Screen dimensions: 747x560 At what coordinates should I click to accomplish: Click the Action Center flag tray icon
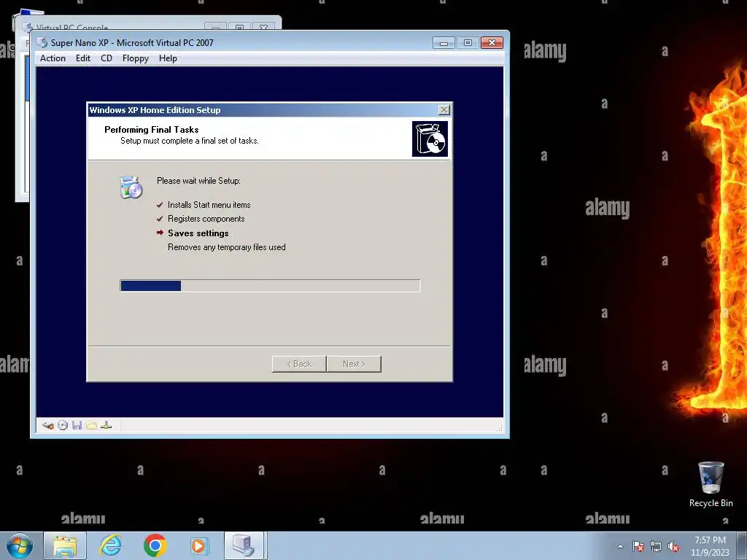point(638,546)
